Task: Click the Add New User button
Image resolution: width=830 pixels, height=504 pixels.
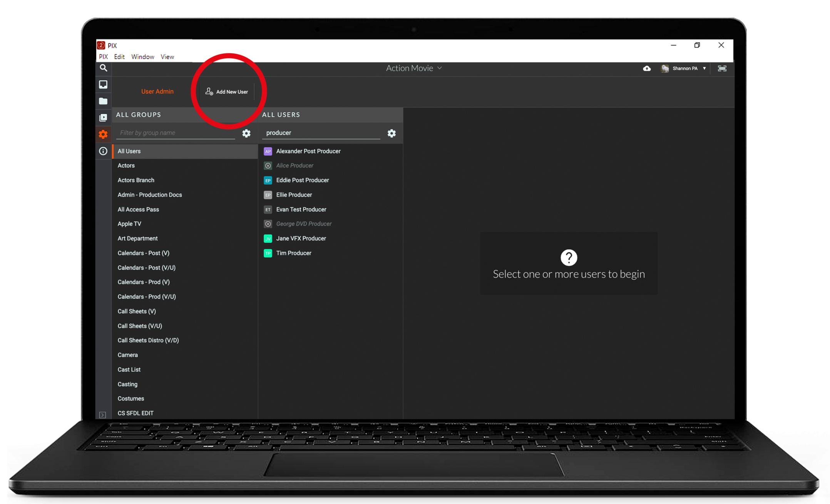Action: coord(227,92)
